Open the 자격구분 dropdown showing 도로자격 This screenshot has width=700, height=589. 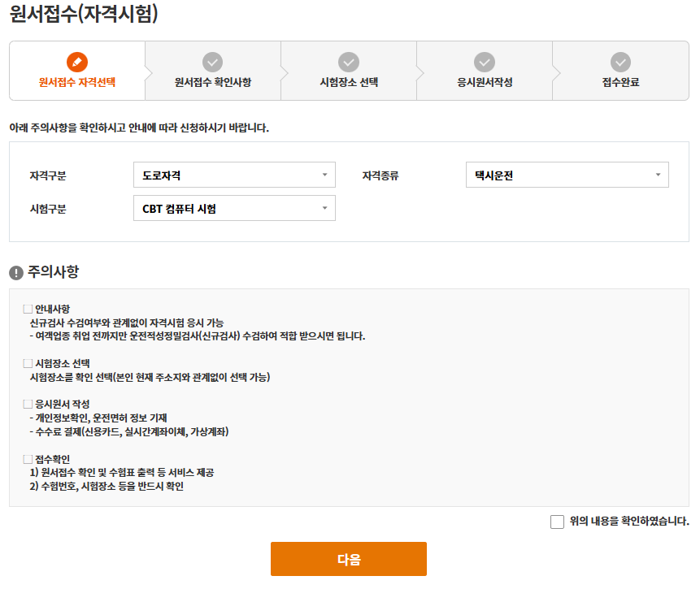pos(234,175)
